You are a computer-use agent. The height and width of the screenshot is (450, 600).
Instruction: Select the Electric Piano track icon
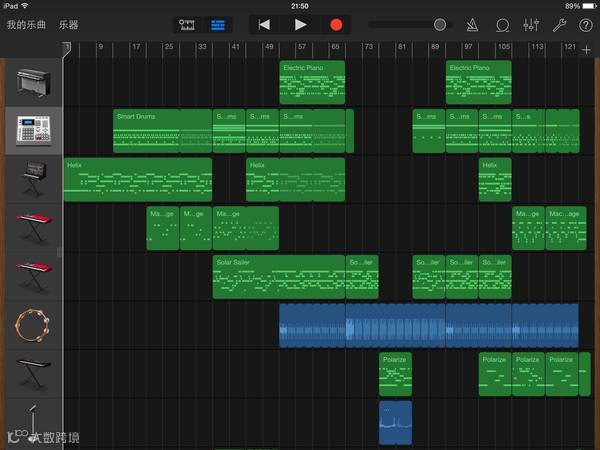(x=34, y=82)
